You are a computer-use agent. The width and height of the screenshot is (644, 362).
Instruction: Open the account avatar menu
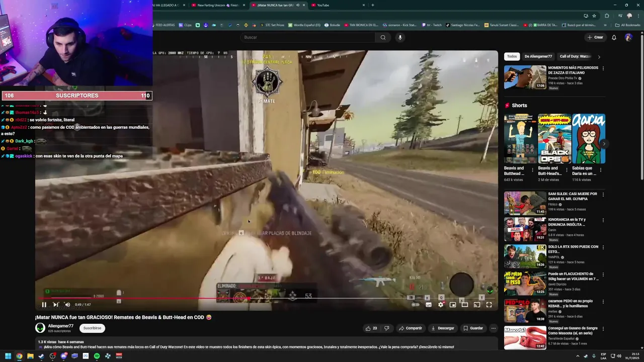628,37
